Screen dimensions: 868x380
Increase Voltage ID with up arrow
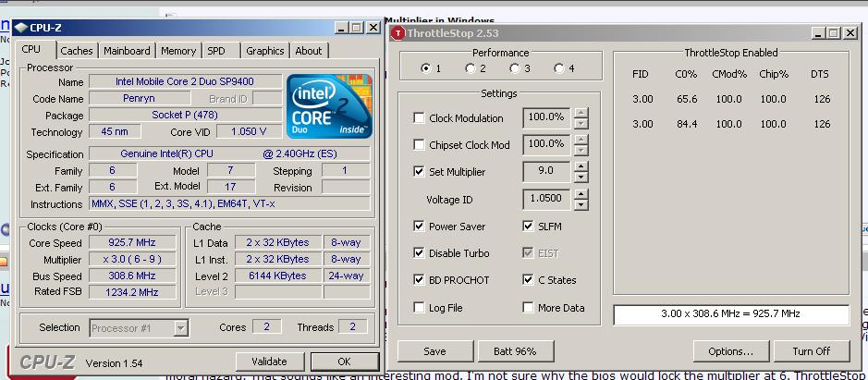point(581,194)
